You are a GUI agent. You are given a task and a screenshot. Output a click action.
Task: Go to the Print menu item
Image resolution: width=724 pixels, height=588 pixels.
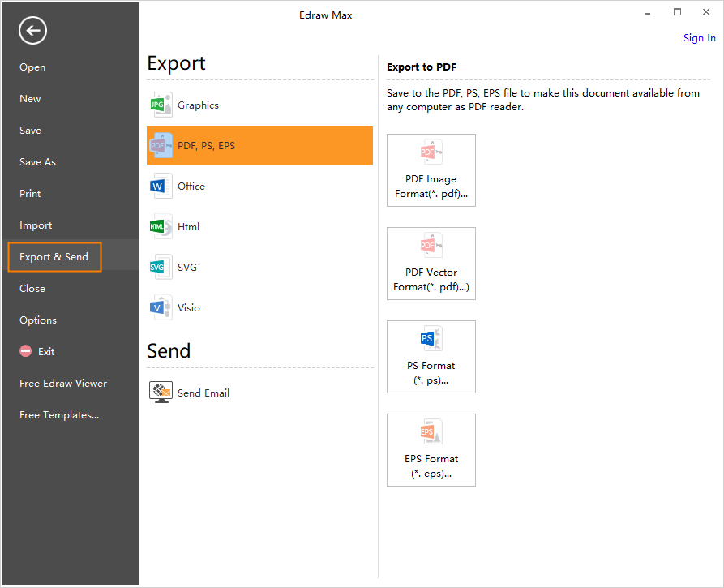tap(30, 194)
